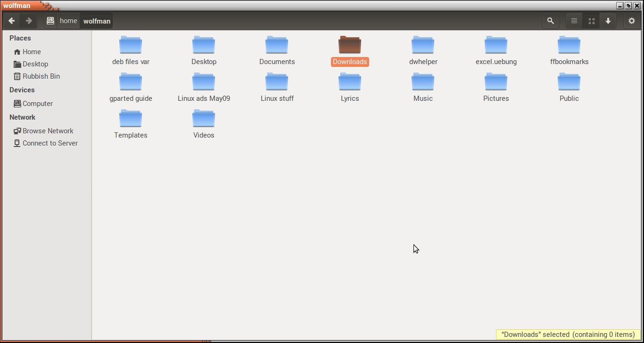Select the Pictures folder icon

[496, 82]
